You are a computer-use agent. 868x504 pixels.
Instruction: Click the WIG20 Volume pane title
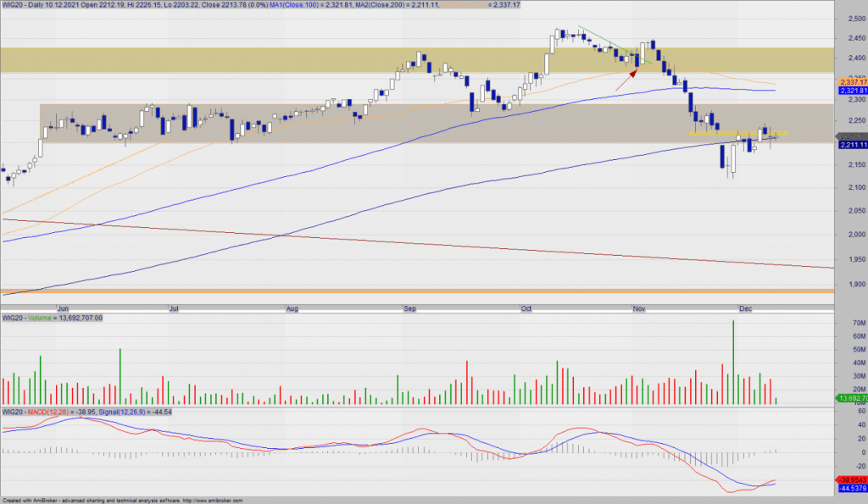coord(51,318)
